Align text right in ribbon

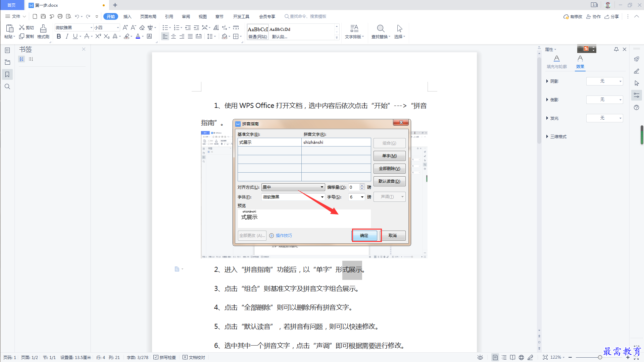tap(182, 36)
